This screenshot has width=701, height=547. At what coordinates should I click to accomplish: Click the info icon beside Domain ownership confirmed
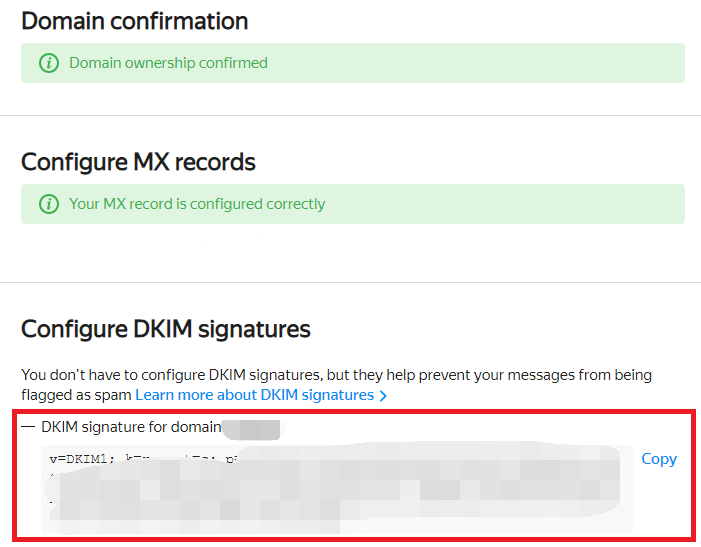pos(48,63)
